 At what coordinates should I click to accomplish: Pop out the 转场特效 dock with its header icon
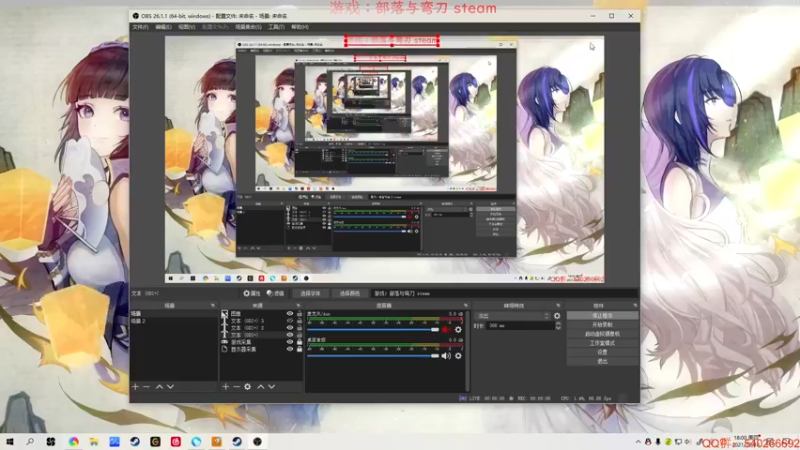coord(558,306)
